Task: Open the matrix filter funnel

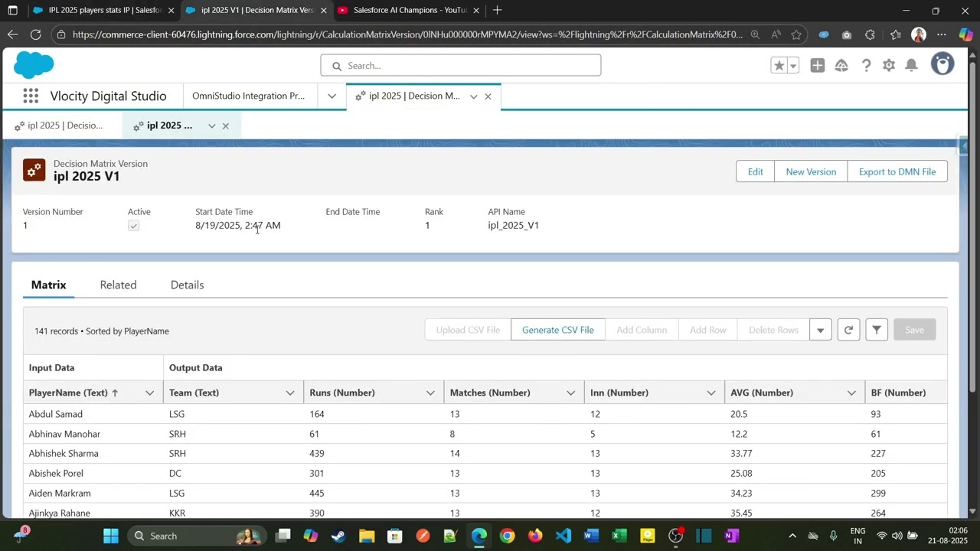Action: pyautogui.click(x=877, y=330)
